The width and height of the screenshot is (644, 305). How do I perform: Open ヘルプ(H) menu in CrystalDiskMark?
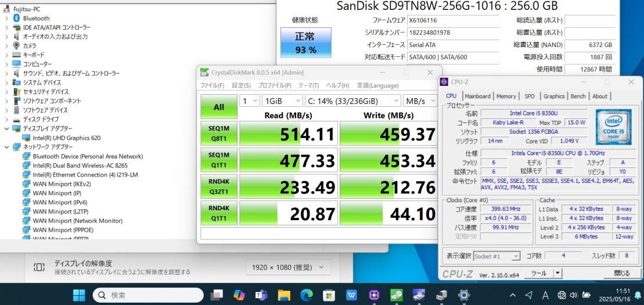(337, 85)
